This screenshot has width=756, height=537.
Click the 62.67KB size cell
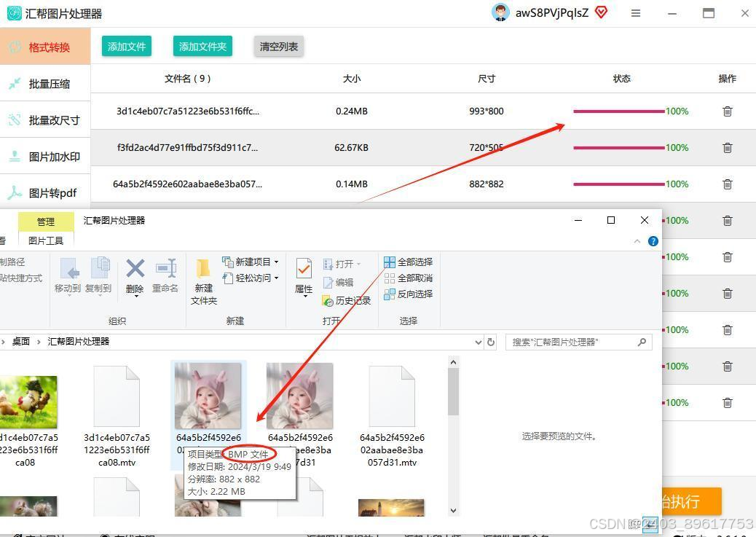tap(351, 148)
